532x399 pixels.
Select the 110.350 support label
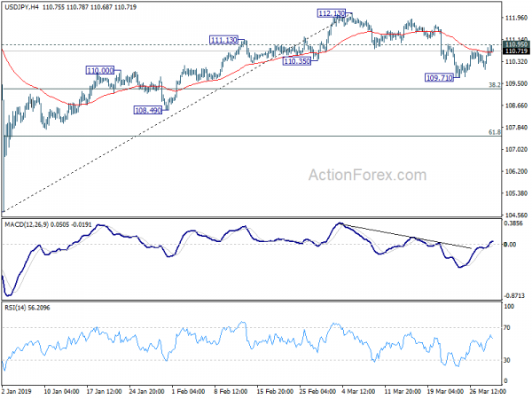pyautogui.click(x=296, y=61)
